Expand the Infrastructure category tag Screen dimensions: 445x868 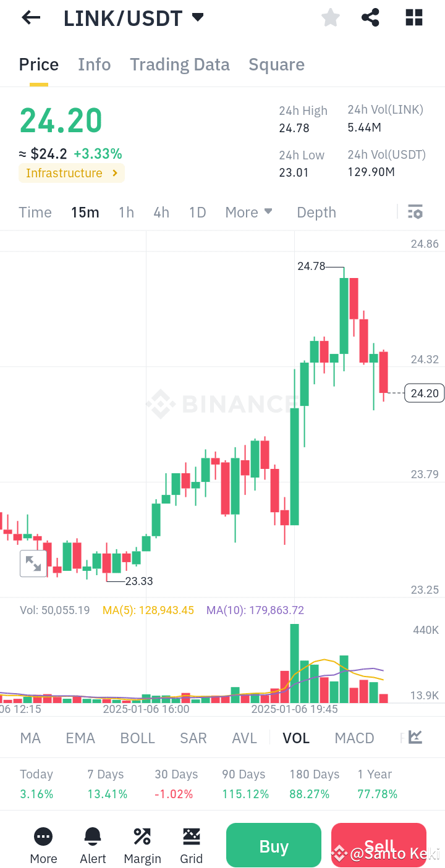point(71,173)
